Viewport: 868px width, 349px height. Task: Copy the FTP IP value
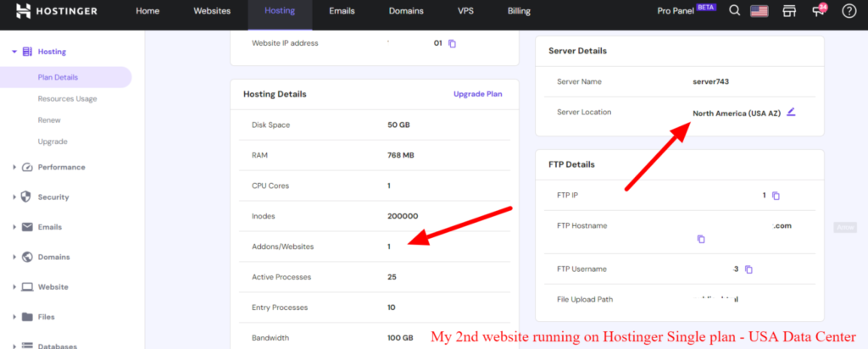[776, 196]
